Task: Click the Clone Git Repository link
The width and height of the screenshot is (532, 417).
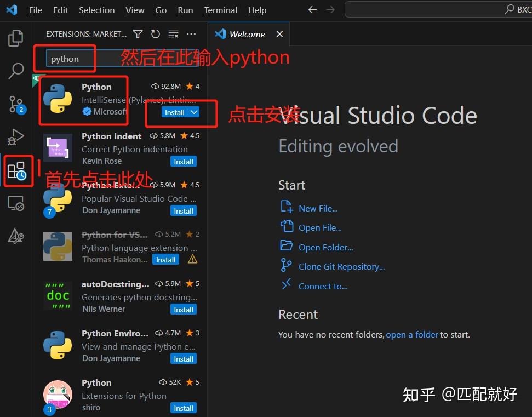Action: [x=341, y=266]
